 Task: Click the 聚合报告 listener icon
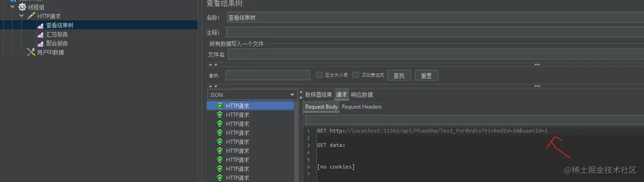40,44
